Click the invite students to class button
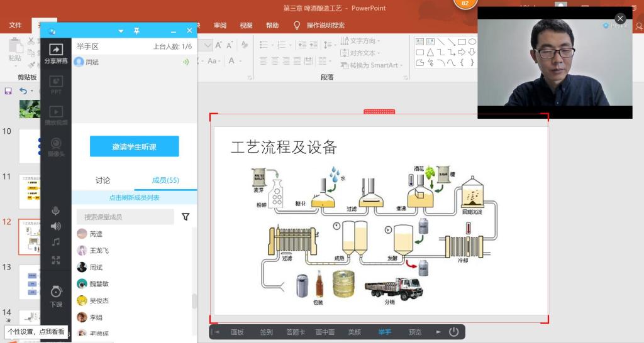644x343 pixels. pos(134,146)
